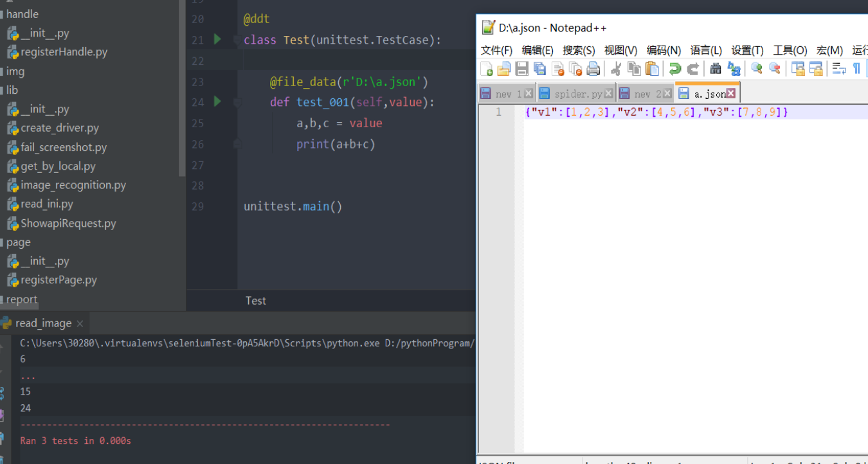
Task: Open Find with the binoculars icon
Action: 716,69
